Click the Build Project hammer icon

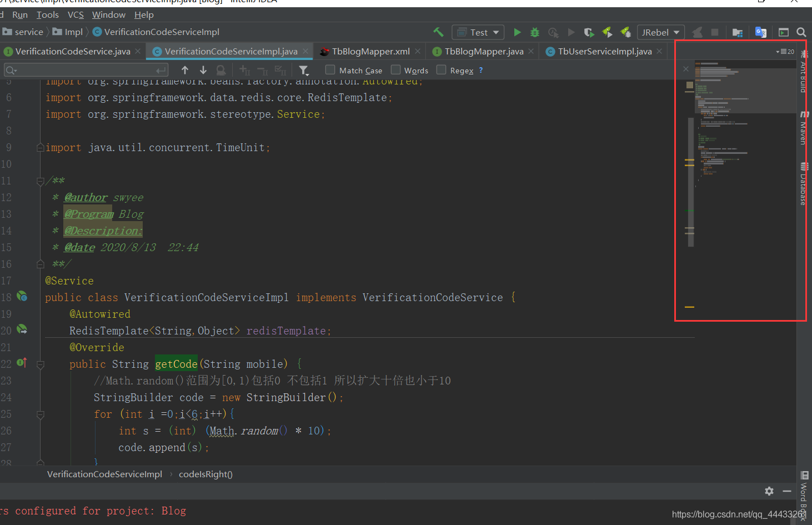point(438,32)
